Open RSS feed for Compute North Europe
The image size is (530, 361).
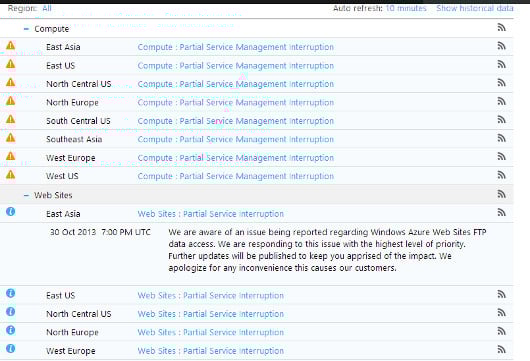(x=502, y=101)
